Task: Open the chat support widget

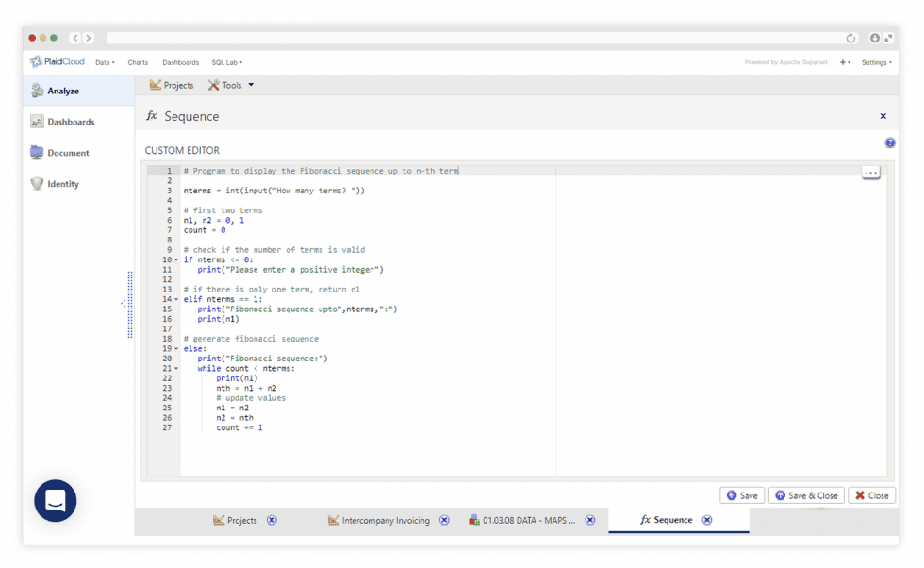Action: 56,501
